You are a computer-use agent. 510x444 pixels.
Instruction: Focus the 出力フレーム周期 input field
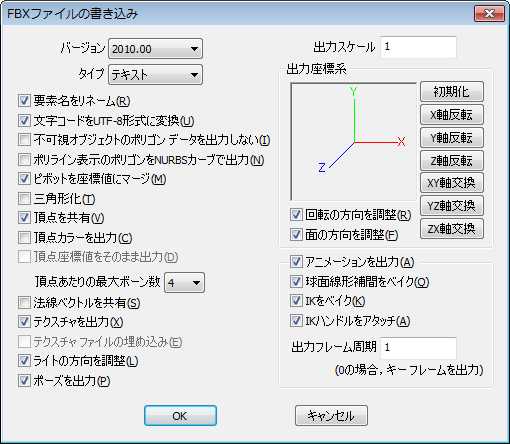[418, 348]
